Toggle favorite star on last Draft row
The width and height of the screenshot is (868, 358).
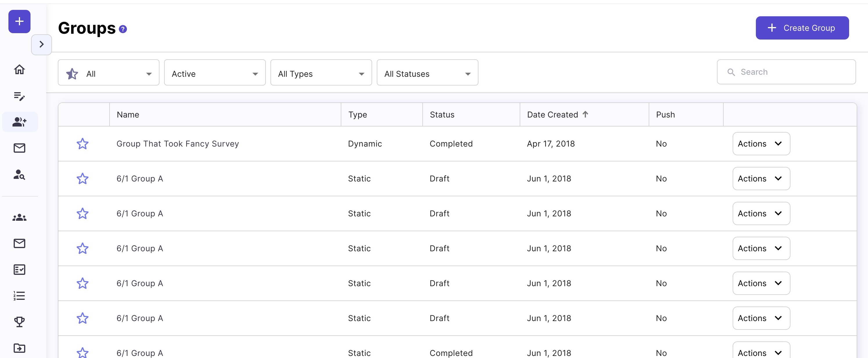[83, 318]
